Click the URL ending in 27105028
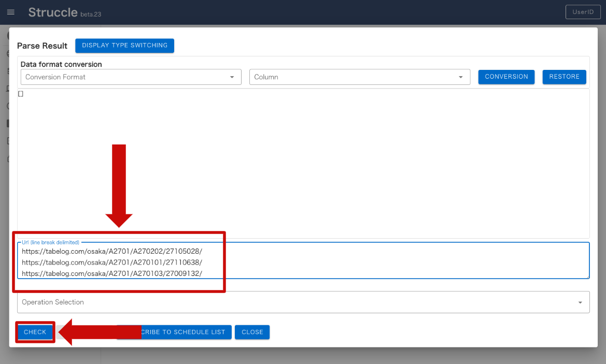This screenshot has height=364, width=606. tap(111, 251)
